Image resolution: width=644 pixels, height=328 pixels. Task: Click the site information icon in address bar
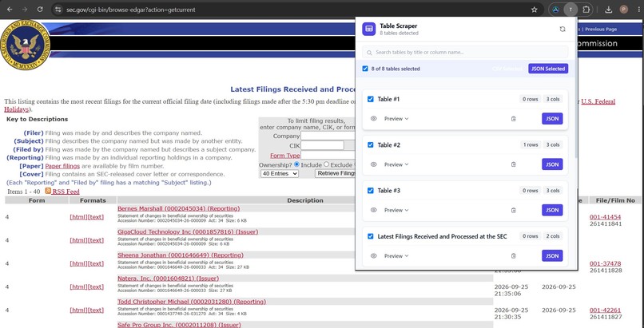coord(58,10)
